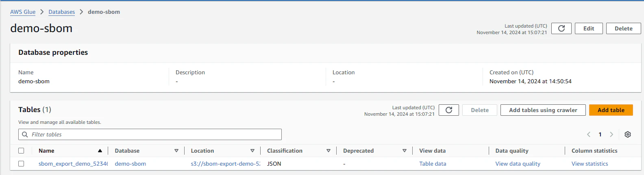Image resolution: width=644 pixels, height=175 pixels.
Task: Click the View data column header
Action: [432, 151]
